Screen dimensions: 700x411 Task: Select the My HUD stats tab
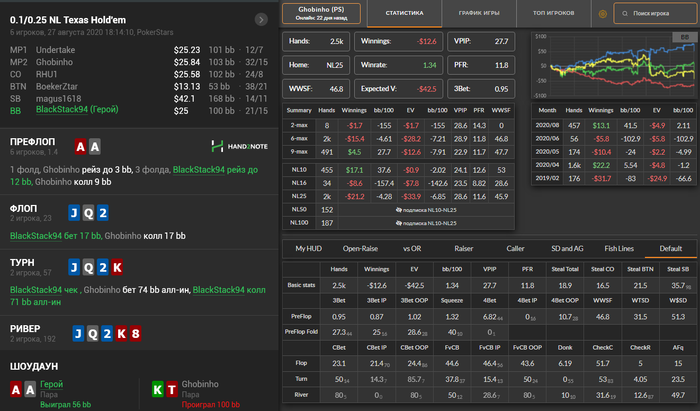[x=311, y=248]
